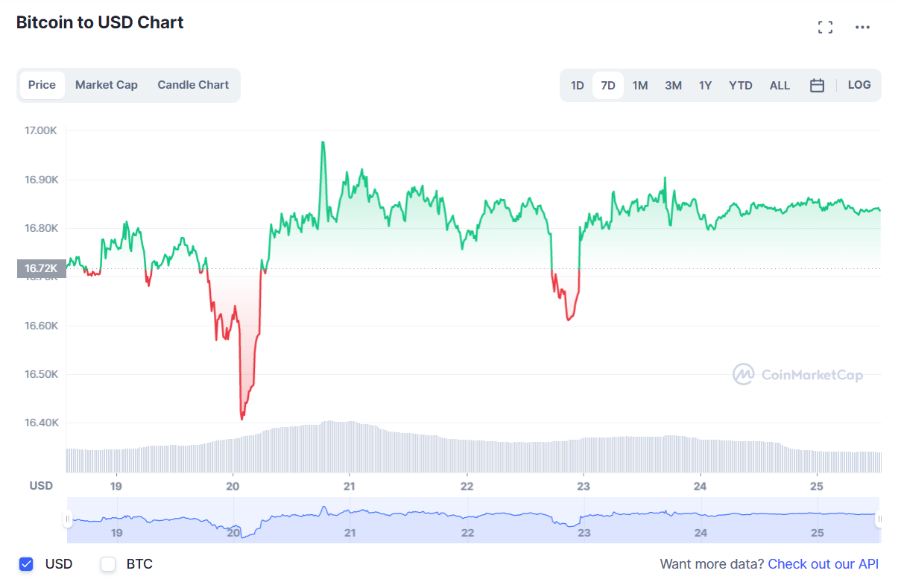Image resolution: width=901 pixels, height=588 pixels.
Task: Open the chart options ellipsis menu
Action: pyautogui.click(x=862, y=27)
